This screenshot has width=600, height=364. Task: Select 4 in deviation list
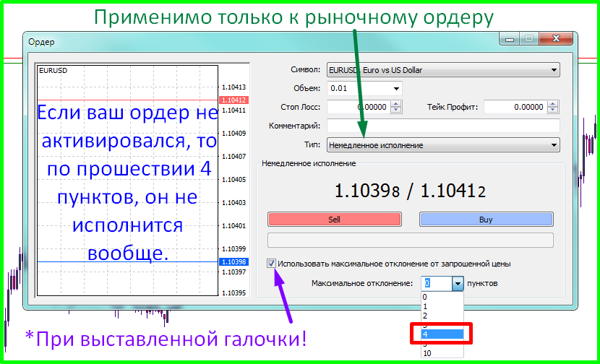[442, 334]
